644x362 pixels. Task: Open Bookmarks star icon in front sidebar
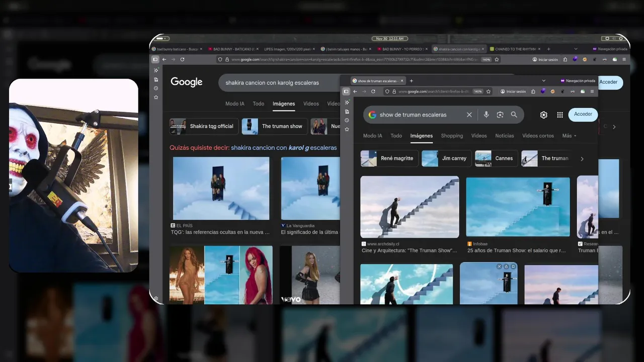coord(347,129)
